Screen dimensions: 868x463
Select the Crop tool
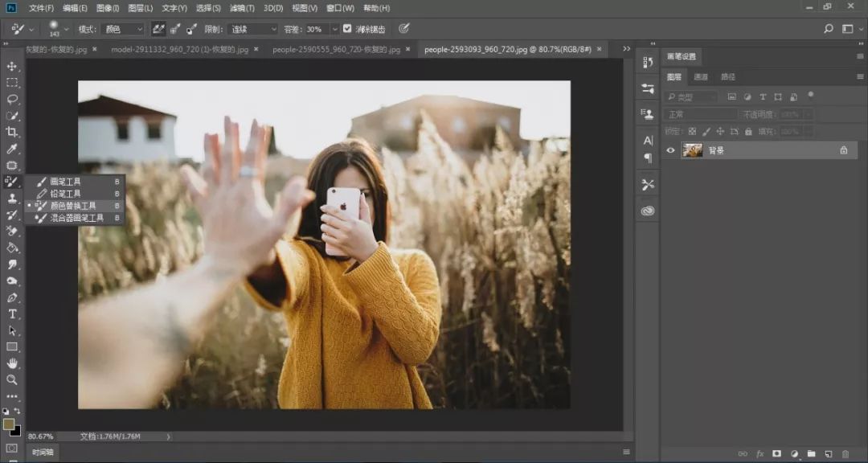(x=12, y=132)
